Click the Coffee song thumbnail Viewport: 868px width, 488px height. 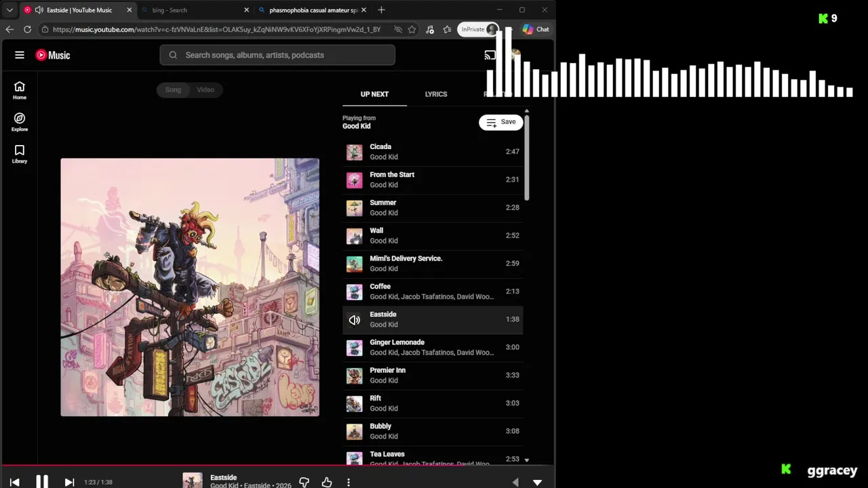tap(355, 291)
